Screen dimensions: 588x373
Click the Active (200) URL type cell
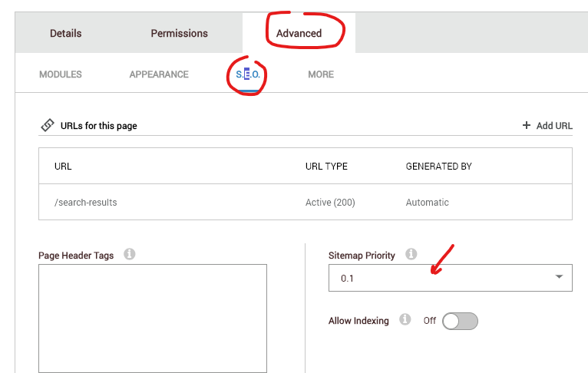coord(330,203)
